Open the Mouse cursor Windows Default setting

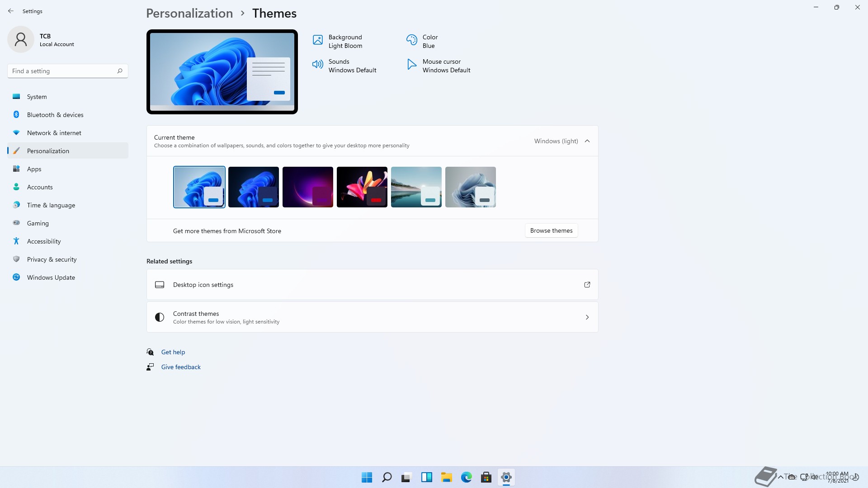[439, 66]
